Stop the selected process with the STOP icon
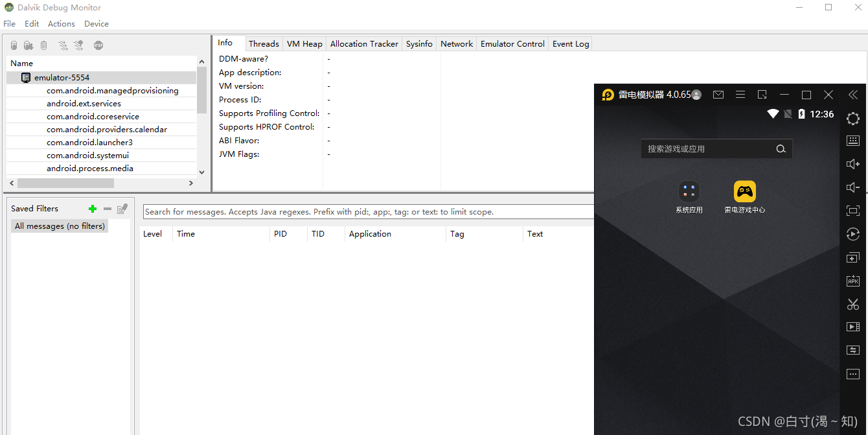 coord(98,45)
